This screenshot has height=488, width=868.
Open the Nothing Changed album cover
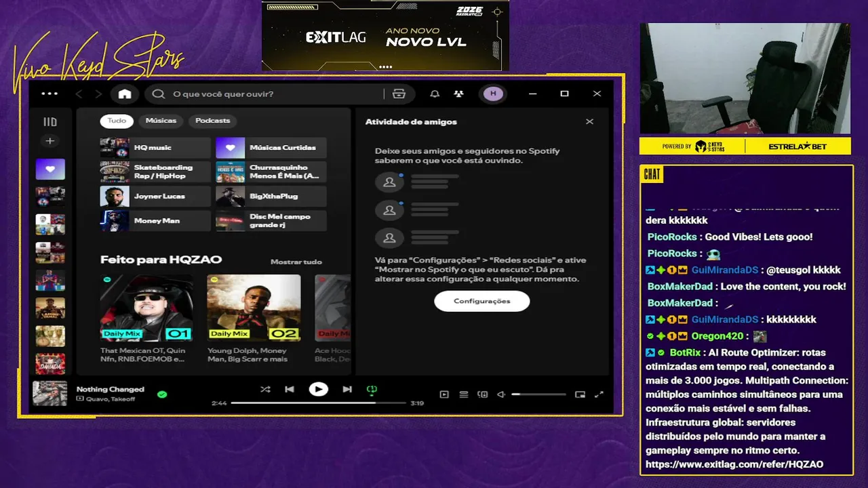click(50, 393)
